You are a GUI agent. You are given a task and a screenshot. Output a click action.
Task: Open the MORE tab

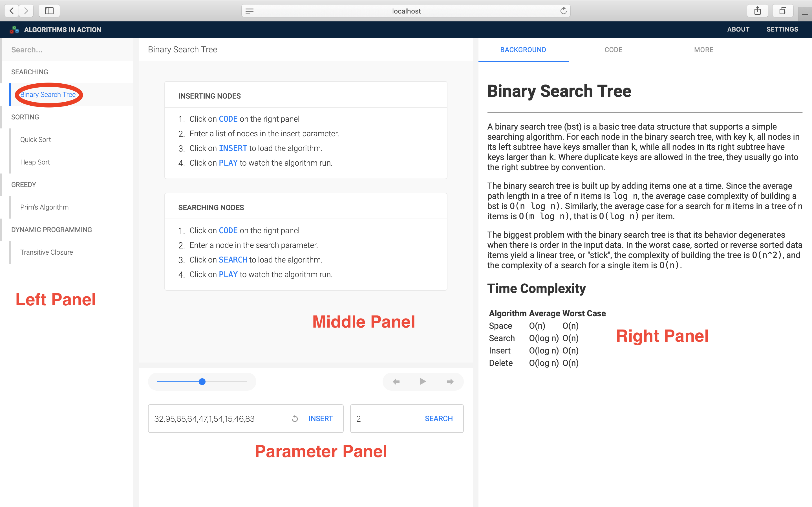click(x=704, y=50)
